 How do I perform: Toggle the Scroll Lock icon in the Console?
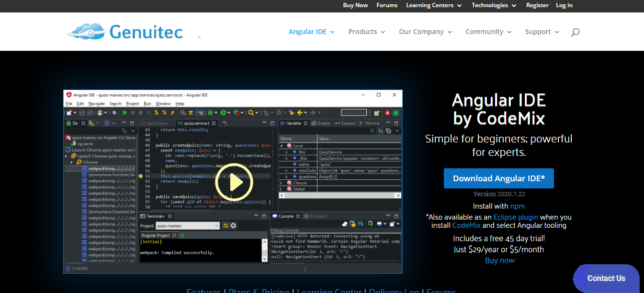352,223
